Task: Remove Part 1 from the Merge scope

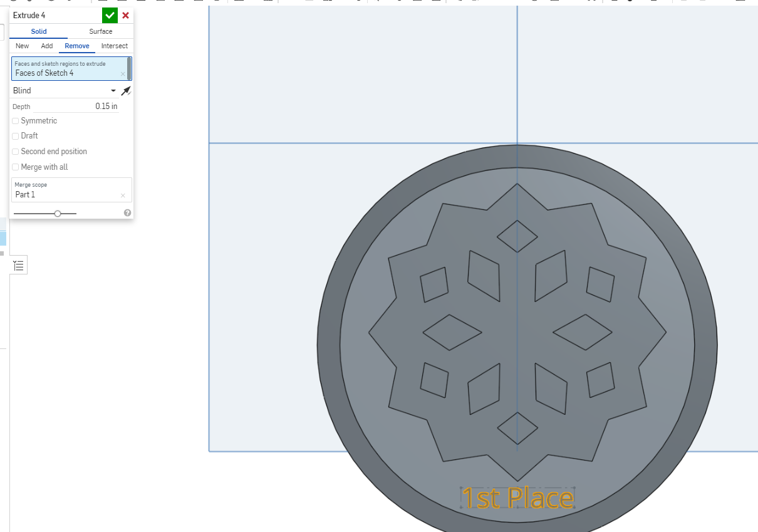Action: (x=123, y=194)
